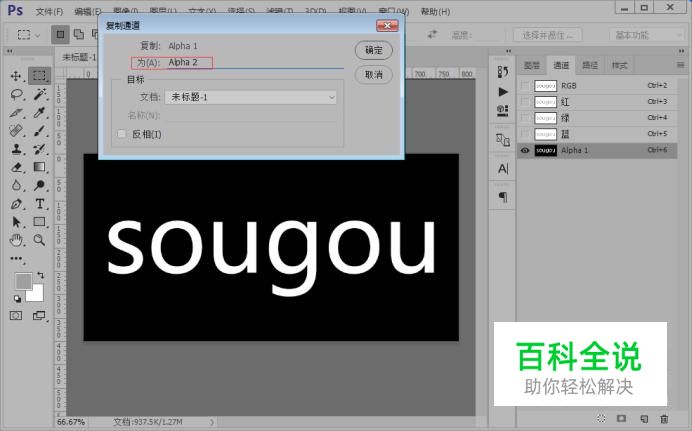Show the 绿 channel visibility box
Viewport: 692px width, 431px height.
[525, 118]
